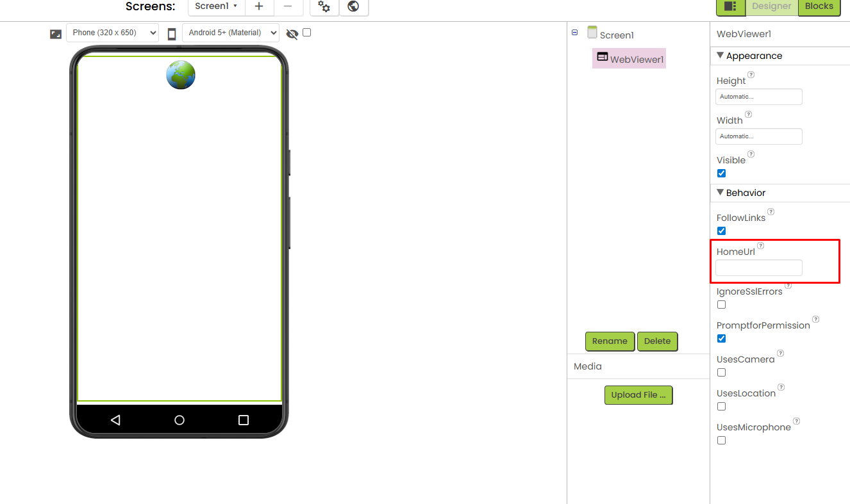Screen dimensions: 850x504
Task: Collapse the Behavior section
Action: point(721,193)
